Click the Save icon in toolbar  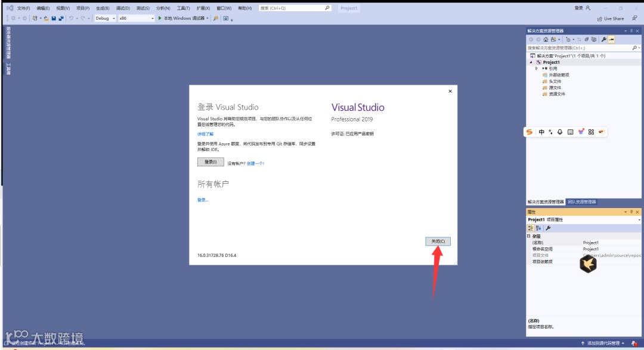click(x=54, y=18)
